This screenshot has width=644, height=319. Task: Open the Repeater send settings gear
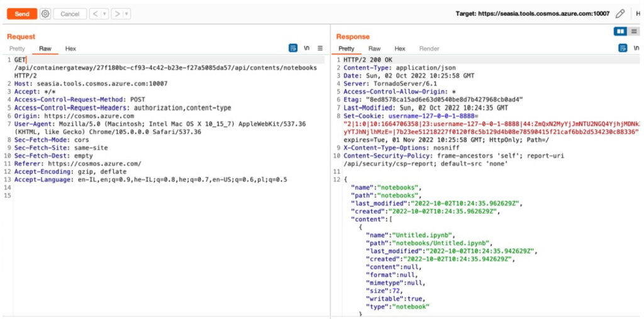[x=45, y=14]
